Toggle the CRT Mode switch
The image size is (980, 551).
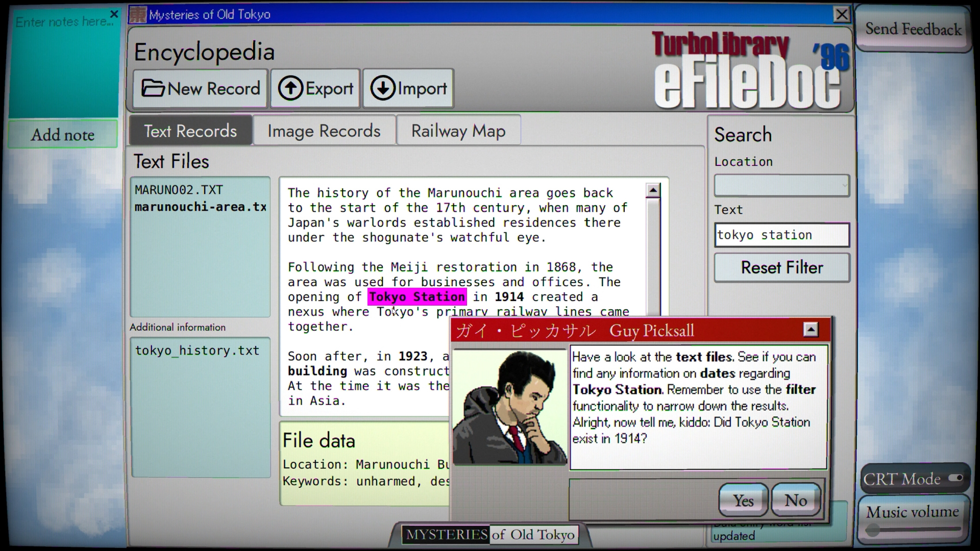tap(955, 478)
